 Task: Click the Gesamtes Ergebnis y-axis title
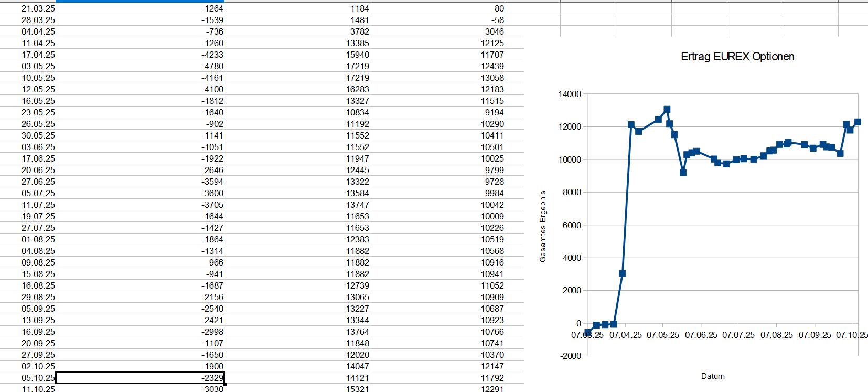[x=543, y=226]
